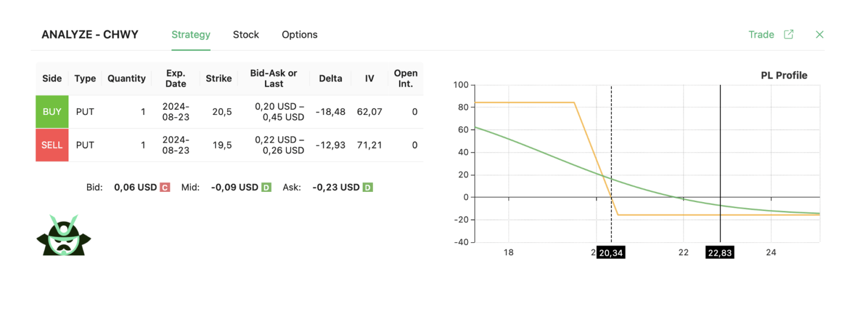Click the Delta column header
This screenshot has width=868, height=309.
[331, 79]
